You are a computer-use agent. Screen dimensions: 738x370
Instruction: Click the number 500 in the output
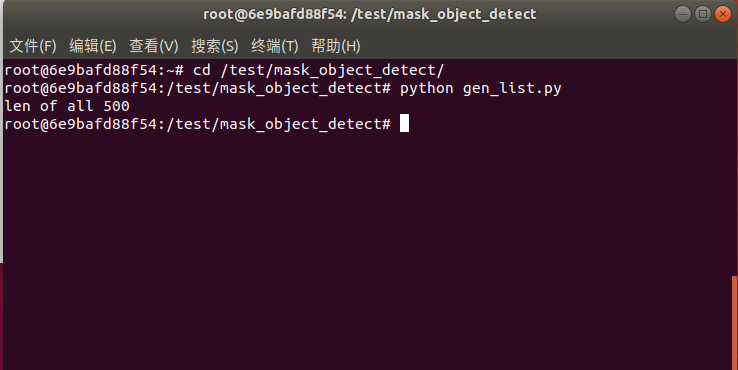116,106
